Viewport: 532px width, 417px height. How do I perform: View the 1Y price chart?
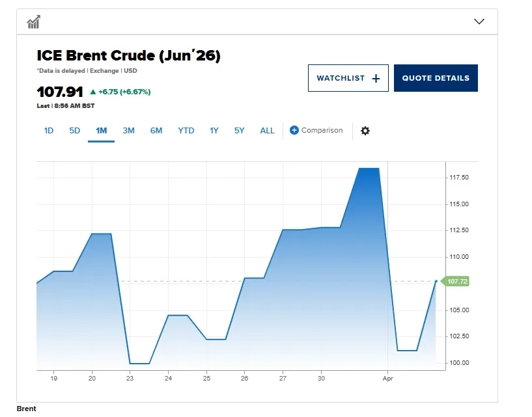pyautogui.click(x=214, y=131)
